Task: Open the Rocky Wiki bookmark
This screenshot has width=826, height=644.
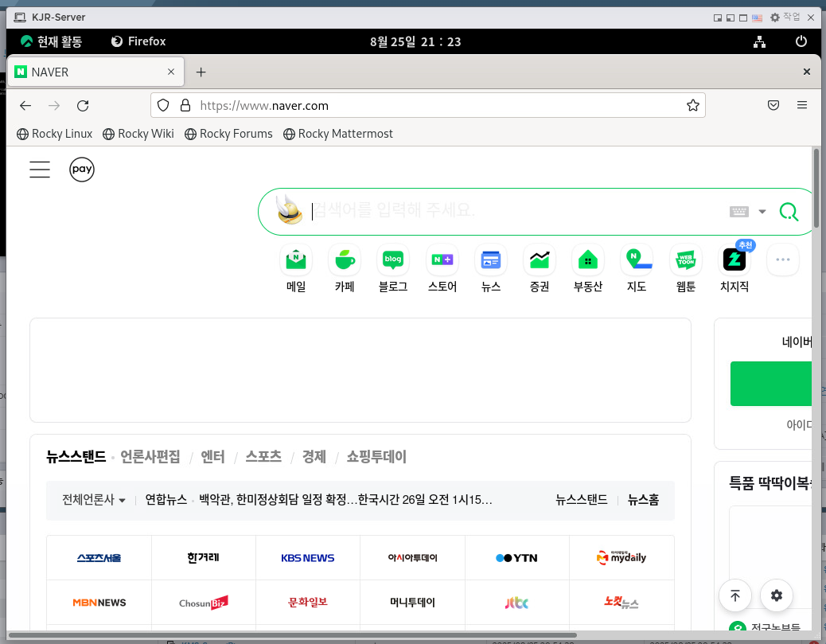Action: (138, 134)
